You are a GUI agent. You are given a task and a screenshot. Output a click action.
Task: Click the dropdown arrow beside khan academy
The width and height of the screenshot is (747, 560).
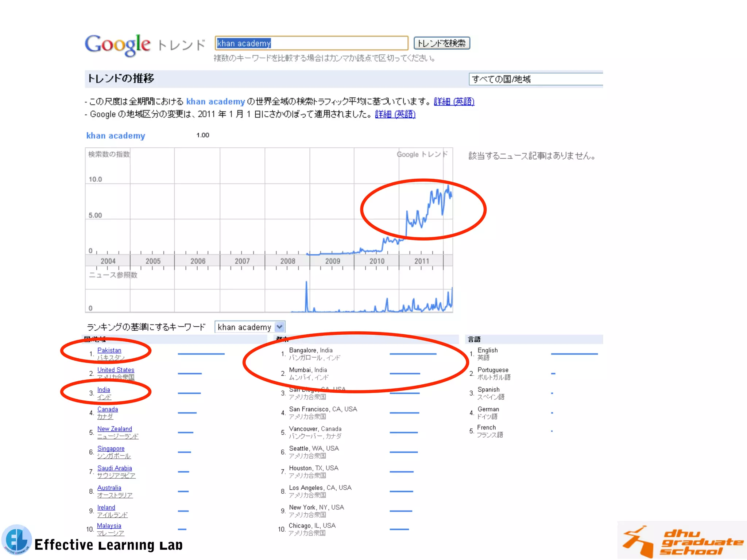pyautogui.click(x=280, y=327)
